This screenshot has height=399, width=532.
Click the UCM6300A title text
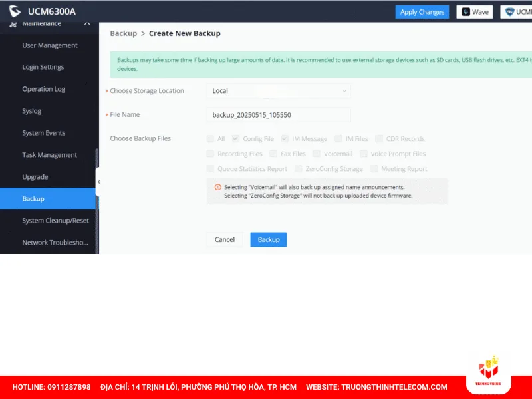click(x=52, y=11)
